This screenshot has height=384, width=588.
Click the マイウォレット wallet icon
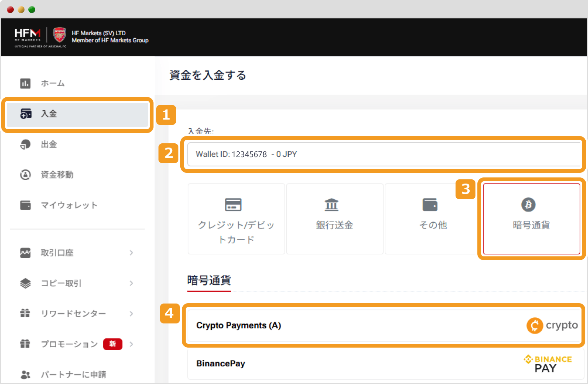click(x=25, y=205)
